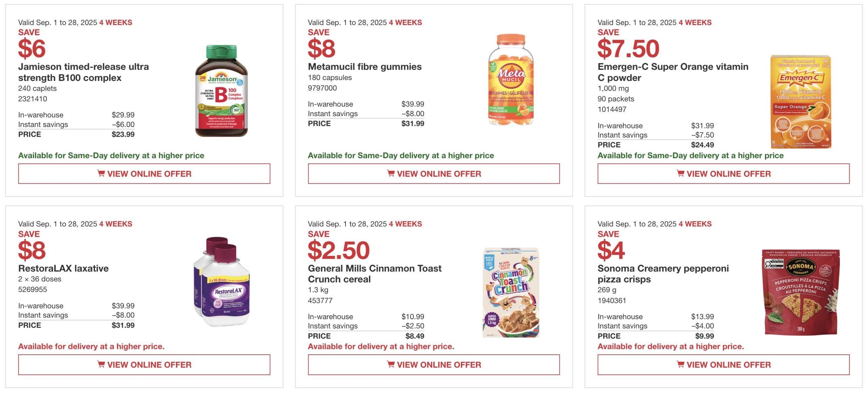The image size is (868, 393).
Task: Select the RestoraLAX laxative product title
Action: click(63, 268)
